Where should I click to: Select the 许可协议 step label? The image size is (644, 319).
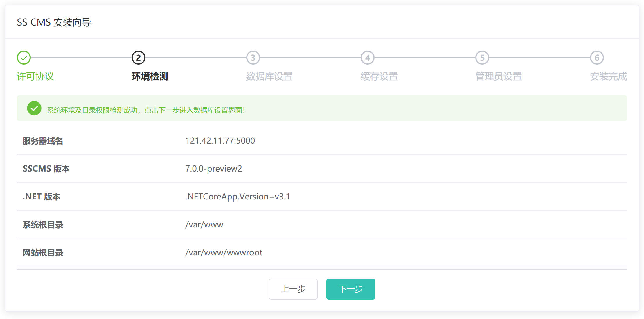[x=35, y=76]
